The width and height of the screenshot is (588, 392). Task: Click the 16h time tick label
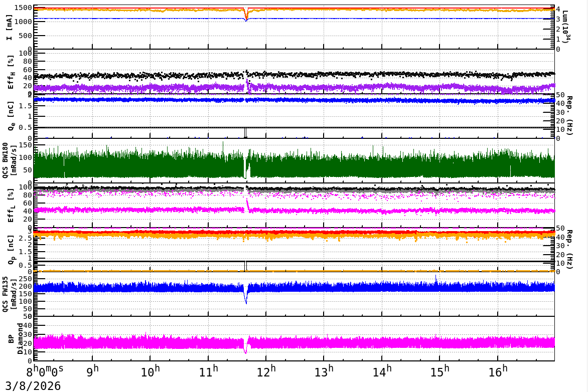tap(498, 371)
